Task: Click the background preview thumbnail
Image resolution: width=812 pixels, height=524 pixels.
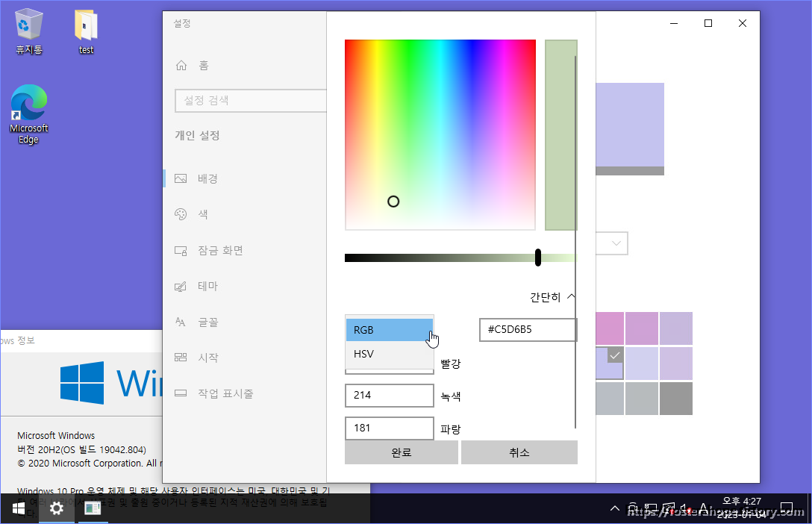Action: (x=630, y=129)
